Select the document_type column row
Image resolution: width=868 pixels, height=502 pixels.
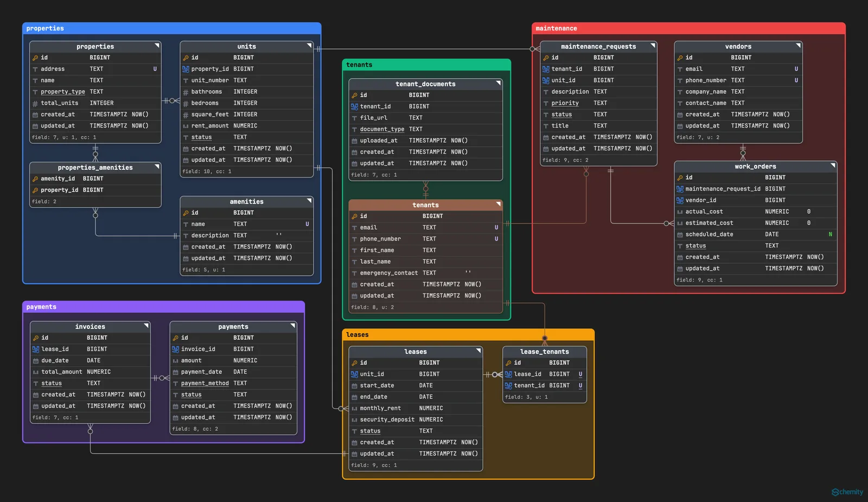pyautogui.click(x=425, y=129)
